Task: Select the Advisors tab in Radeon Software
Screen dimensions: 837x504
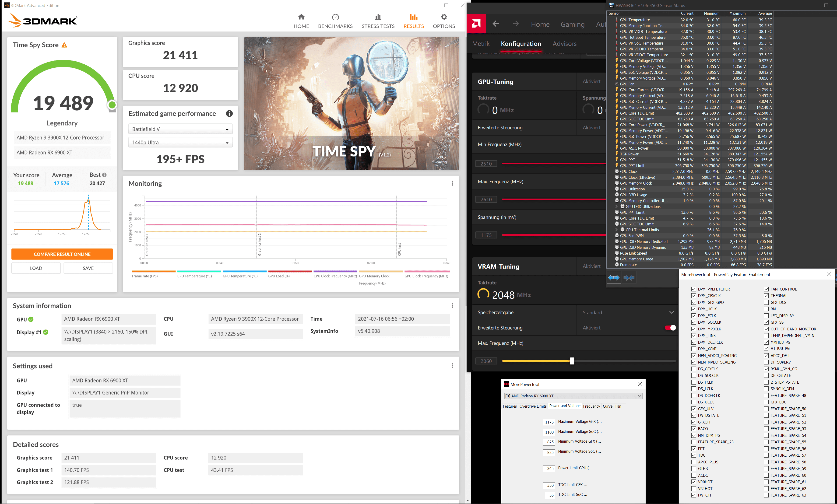Action: (565, 43)
